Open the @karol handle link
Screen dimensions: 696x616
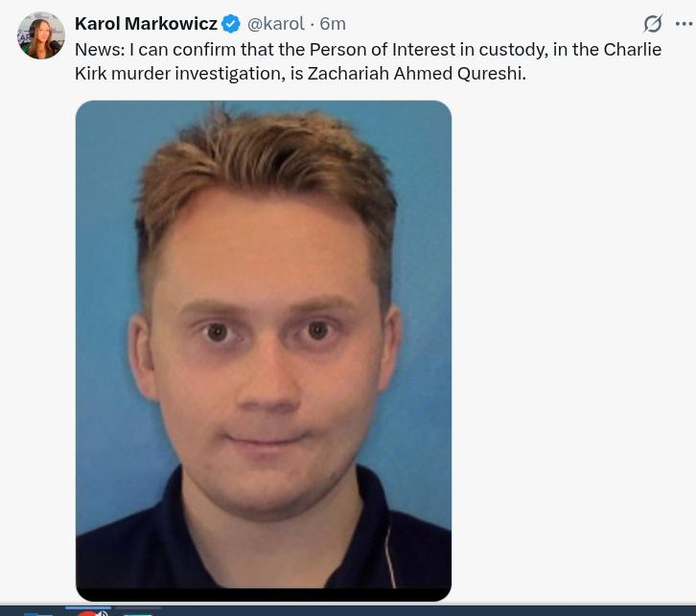276,24
